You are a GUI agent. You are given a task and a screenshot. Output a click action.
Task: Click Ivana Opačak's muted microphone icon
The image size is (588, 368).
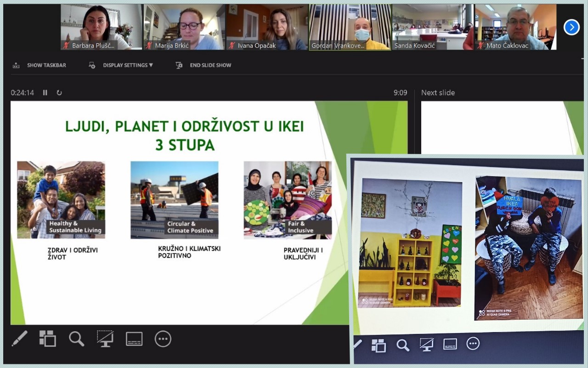pos(232,46)
